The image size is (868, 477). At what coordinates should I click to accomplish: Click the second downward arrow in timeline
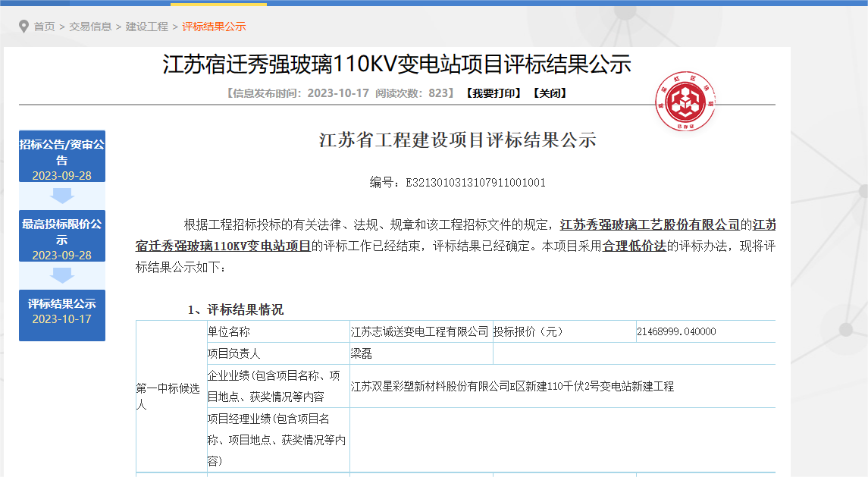click(x=62, y=275)
